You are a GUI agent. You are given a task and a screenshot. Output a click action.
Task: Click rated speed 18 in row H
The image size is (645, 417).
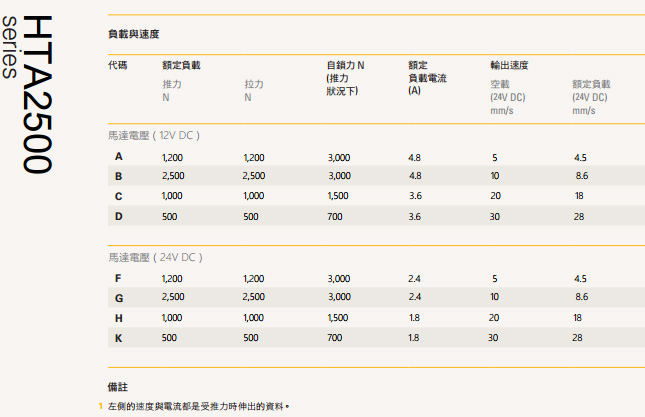578,318
